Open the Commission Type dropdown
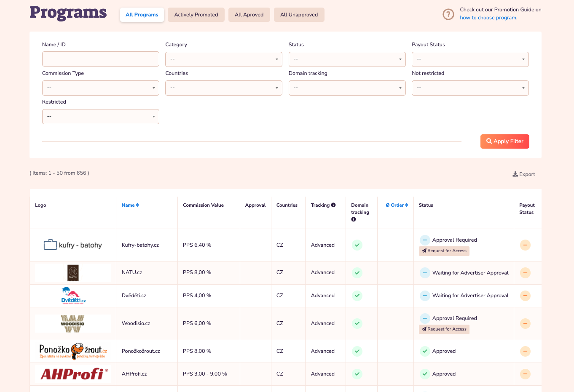574x392 pixels. click(100, 88)
